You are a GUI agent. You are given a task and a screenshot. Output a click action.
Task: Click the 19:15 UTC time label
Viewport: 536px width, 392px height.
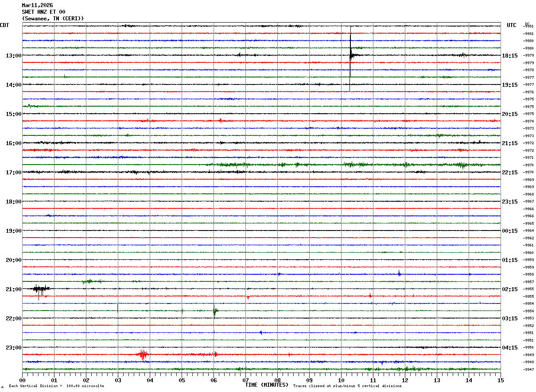click(510, 85)
